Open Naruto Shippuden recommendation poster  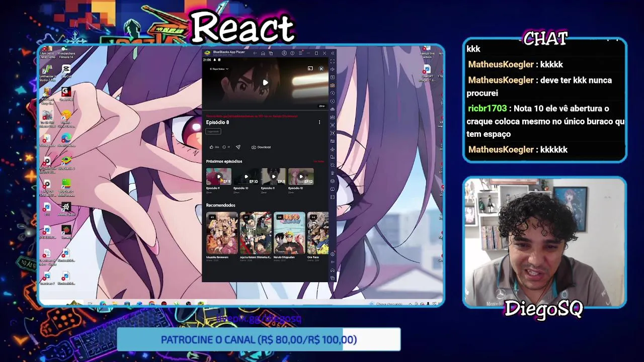(x=289, y=233)
